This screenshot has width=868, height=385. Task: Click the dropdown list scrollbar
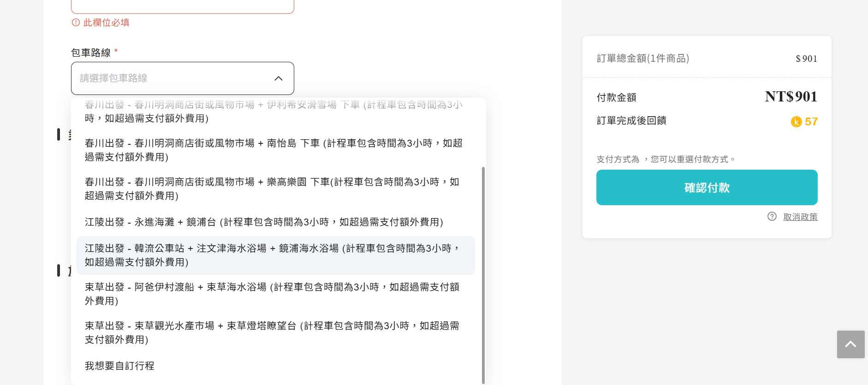[483, 275]
